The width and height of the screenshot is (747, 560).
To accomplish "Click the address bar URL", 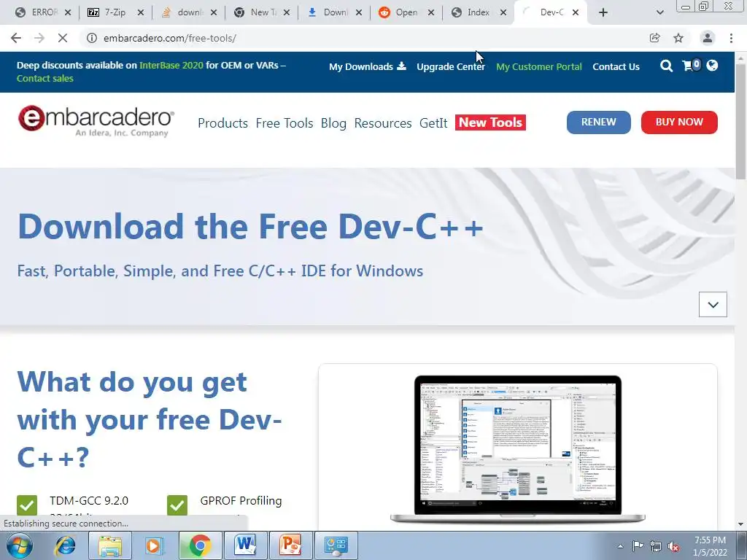I will [x=169, y=38].
